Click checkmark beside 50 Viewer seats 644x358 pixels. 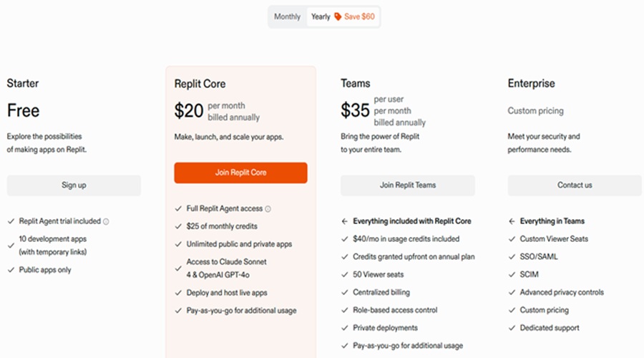345,274
